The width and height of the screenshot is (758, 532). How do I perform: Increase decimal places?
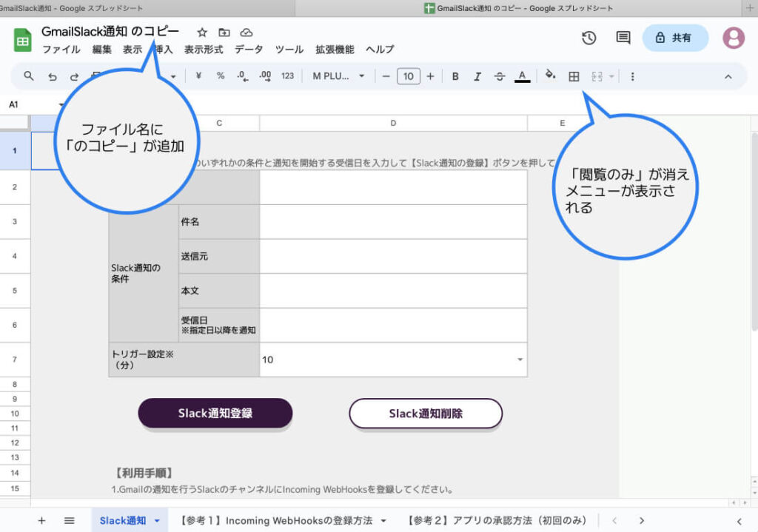pyautogui.click(x=265, y=76)
